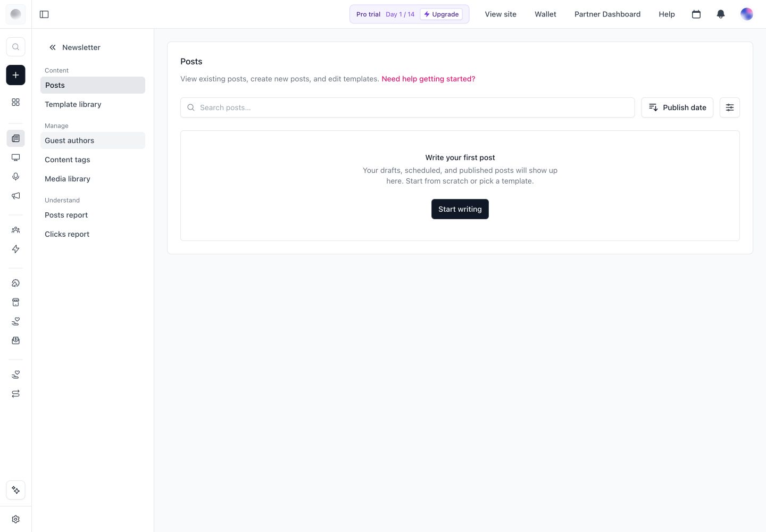Open Guest authors menu item
The height and width of the screenshot is (532, 766).
pos(93,140)
